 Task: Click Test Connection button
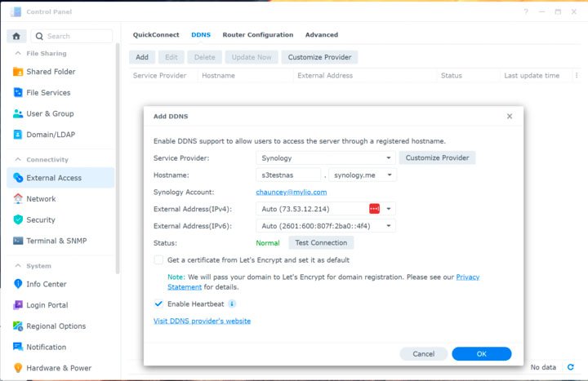pyautogui.click(x=321, y=243)
